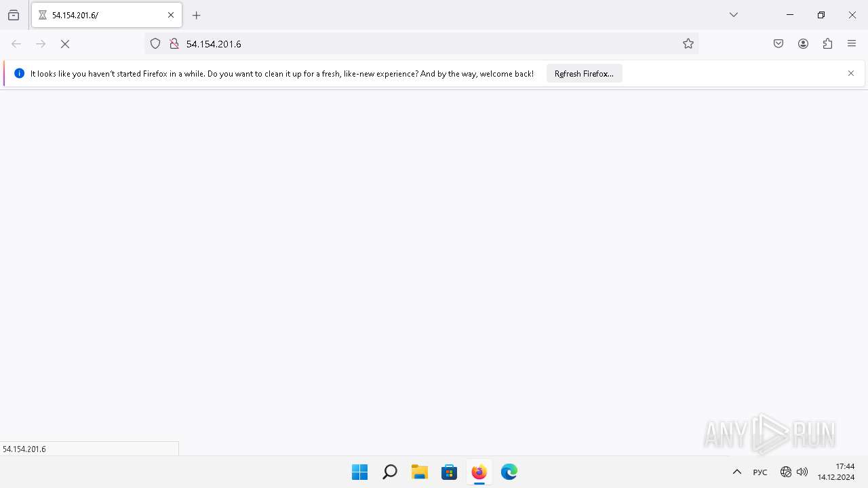Go back one page
Image resolution: width=868 pixels, height=488 pixels.
click(x=16, y=43)
